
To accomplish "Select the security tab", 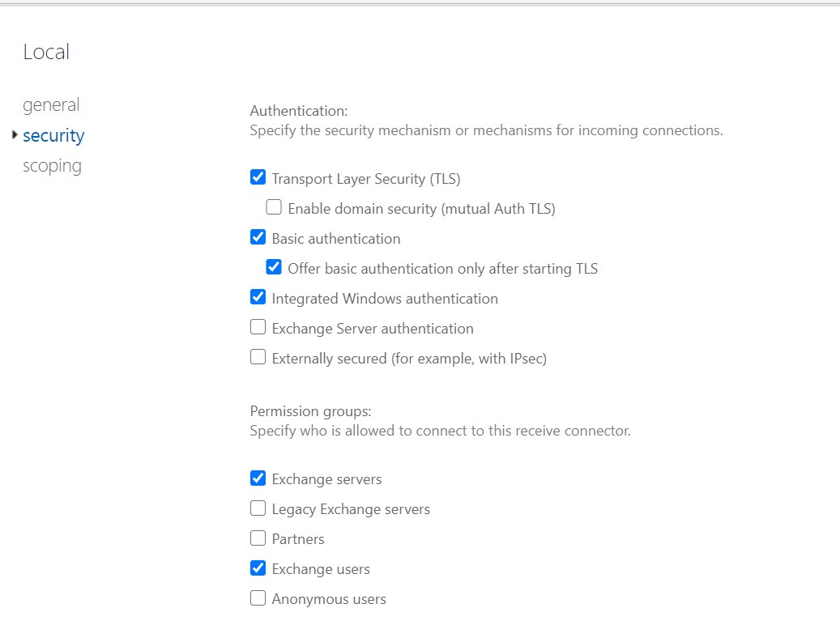I will coord(53,135).
